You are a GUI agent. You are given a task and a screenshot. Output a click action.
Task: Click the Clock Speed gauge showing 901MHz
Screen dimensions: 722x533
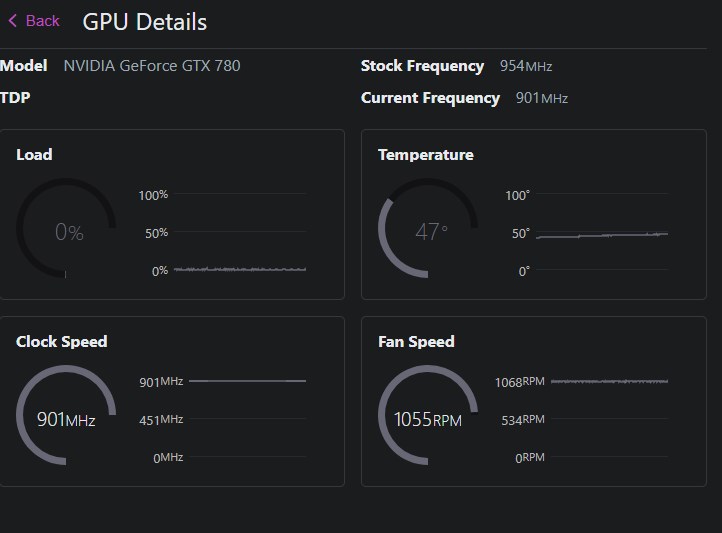tap(66, 415)
